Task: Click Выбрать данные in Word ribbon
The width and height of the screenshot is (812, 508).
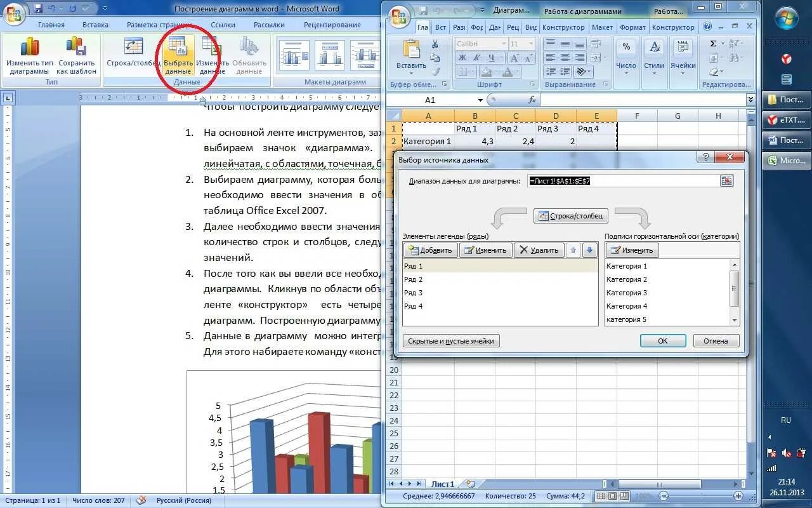Action: point(178,56)
